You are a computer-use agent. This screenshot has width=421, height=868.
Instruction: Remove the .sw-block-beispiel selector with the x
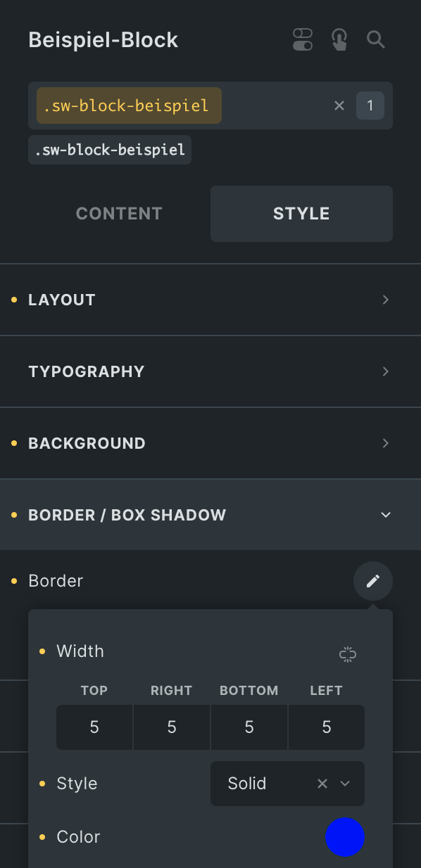pos(339,105)
